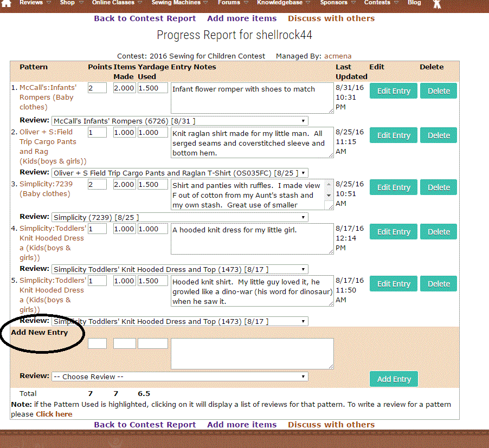Click the new entry Points field
Image resolution: width=489 pixels, height=448 pixels.
coord(97,343)
